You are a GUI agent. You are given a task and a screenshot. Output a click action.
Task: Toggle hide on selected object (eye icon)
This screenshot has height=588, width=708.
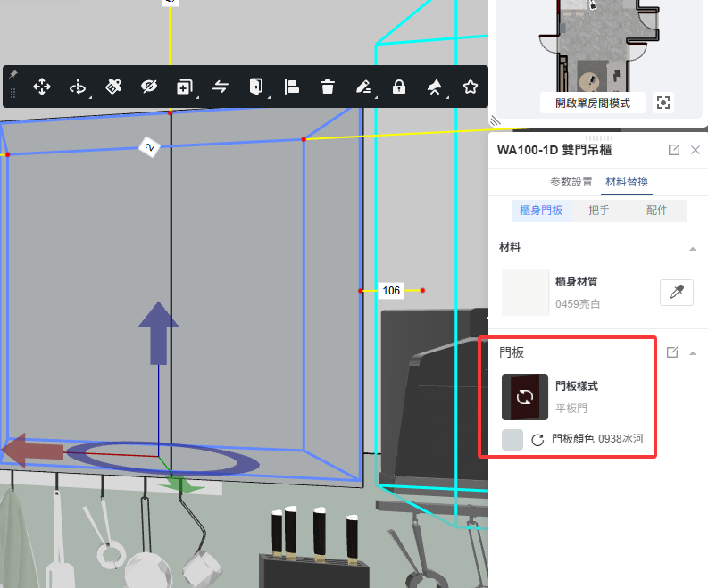pyautogui.click(x=149, y=87)
